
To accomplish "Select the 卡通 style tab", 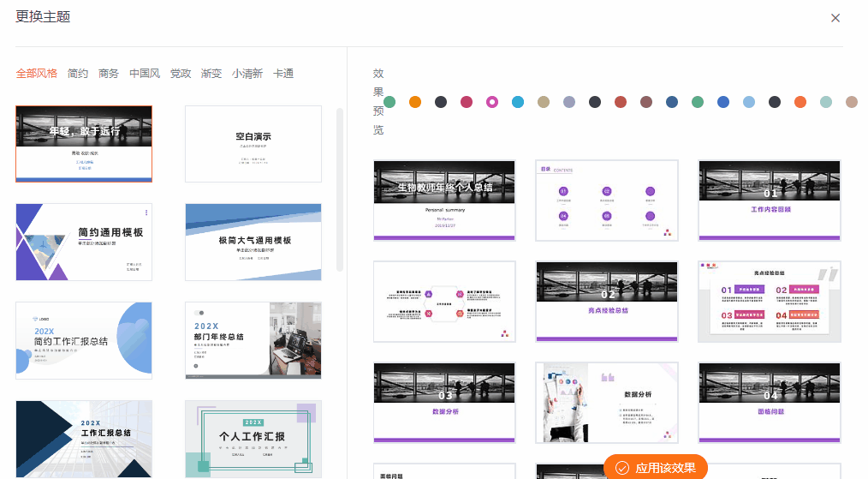I will click(283, 73).
